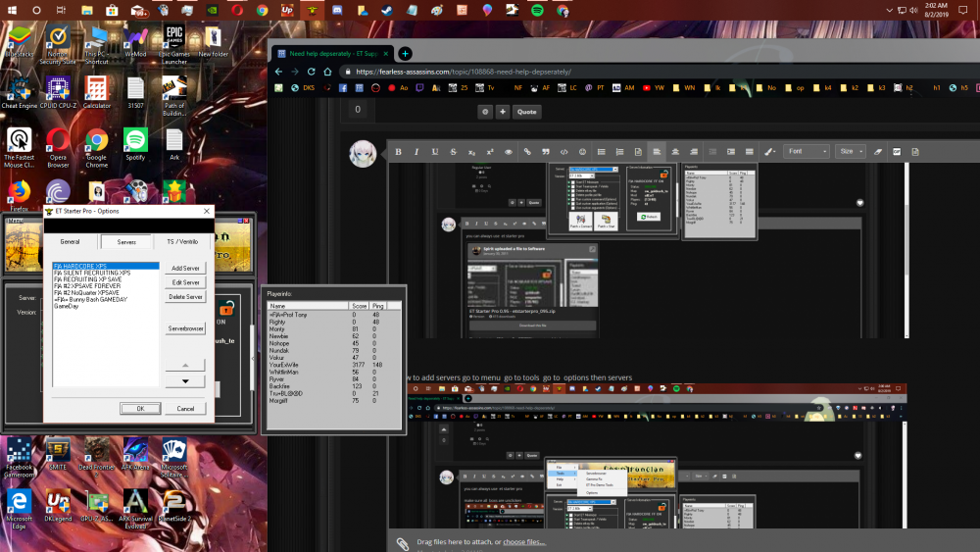Center-align text in the editor
Viewport: 980px width, 552px height.
click(x=675, y=152)
